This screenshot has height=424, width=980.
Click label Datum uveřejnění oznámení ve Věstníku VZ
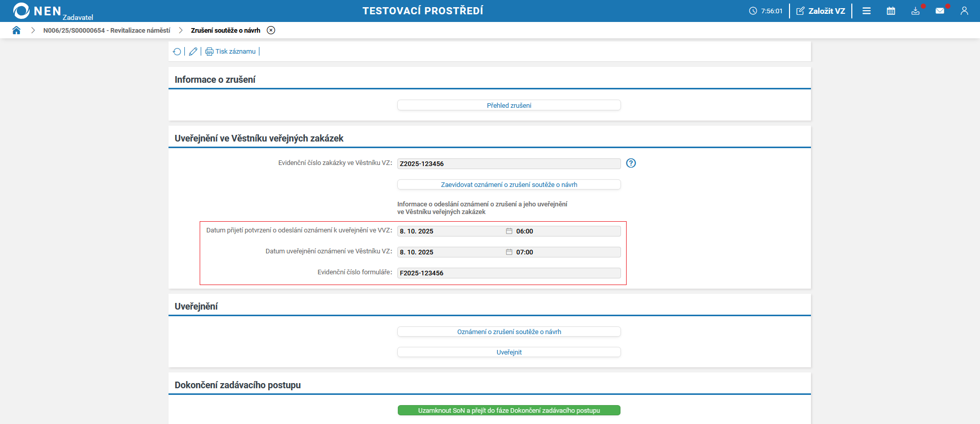tap(329, 251)
